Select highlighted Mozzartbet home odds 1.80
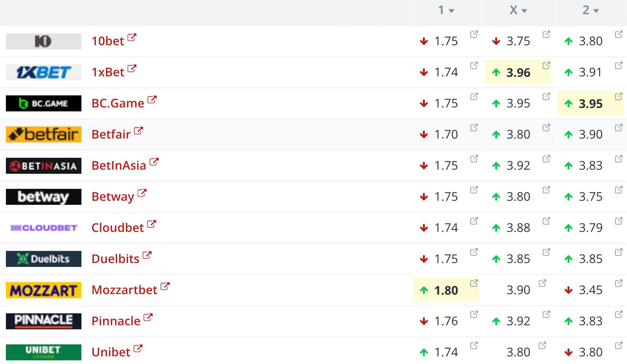The width and height of the screenshot is (627, 364). click(446, 290)
